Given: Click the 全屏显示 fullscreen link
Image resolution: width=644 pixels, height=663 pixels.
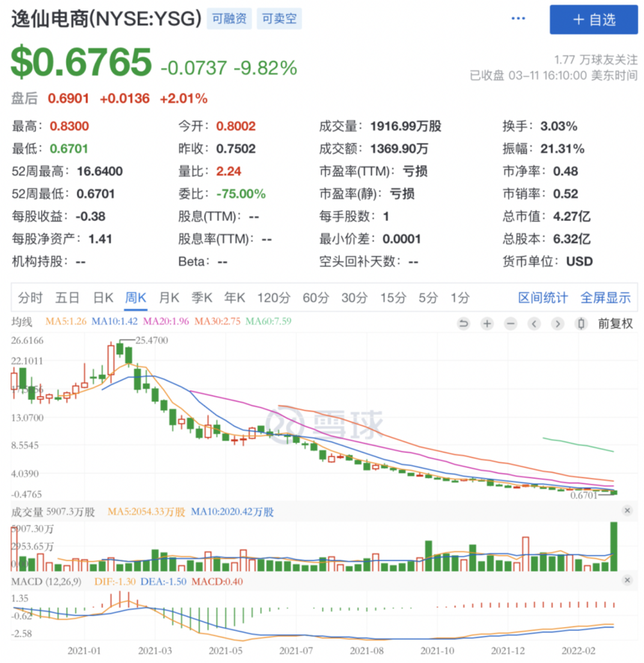Looking at the screenshot, I should click(606, 297).
